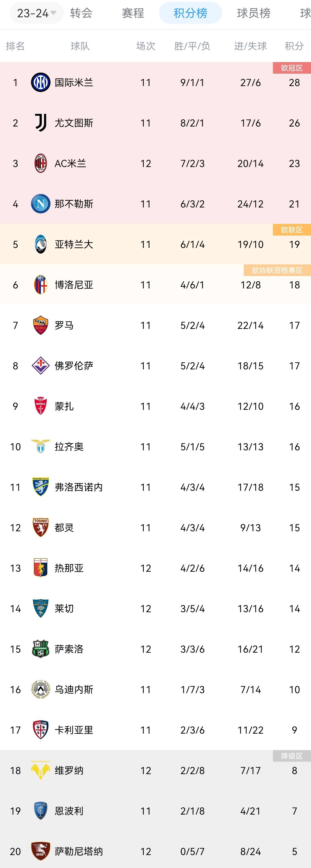The image size is (311, 868).
Task: Click the Lazio eagle logo
Action: (x=40, y=447)
